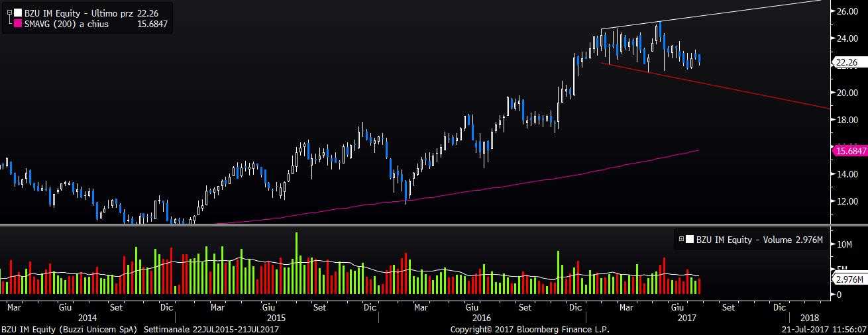Click the tallest green volume bar
Screen dimensions: 868x335
coord(297,263)
